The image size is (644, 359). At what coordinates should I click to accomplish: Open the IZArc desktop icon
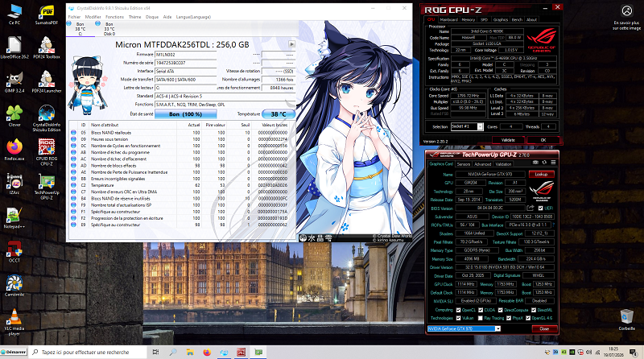click(x=14, y=184)
